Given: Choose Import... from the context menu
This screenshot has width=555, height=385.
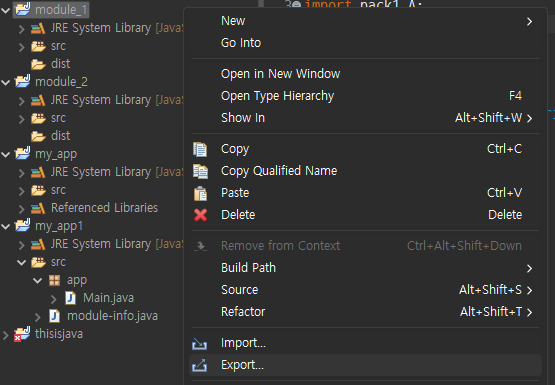Looking at the screenshot, I should 365,343.
